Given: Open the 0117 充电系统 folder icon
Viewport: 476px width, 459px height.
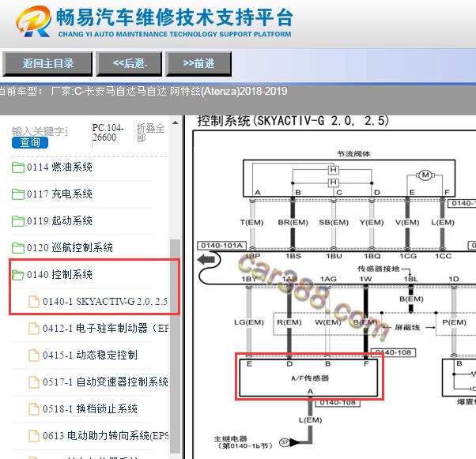Looking at the screenshot, I should point(18,194).
